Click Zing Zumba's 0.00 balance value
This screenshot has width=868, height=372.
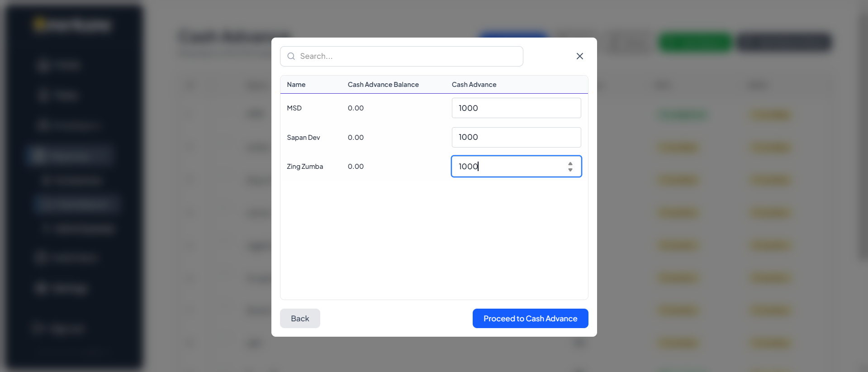356,167
